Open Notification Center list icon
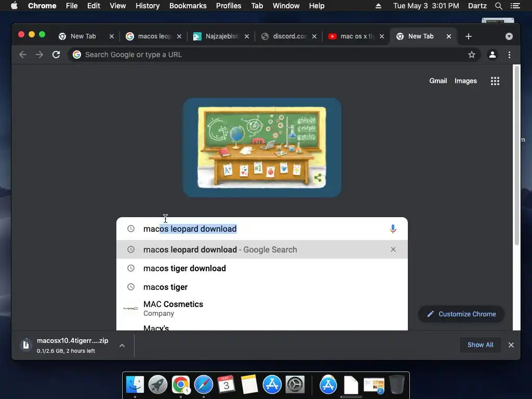 click(x=515, y=6)
